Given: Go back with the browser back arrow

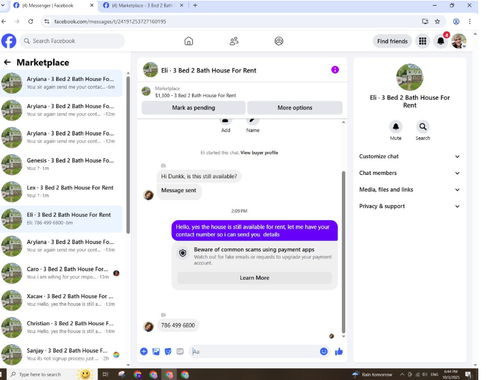Looking at the screenshot, I should (x=4, y=21).
